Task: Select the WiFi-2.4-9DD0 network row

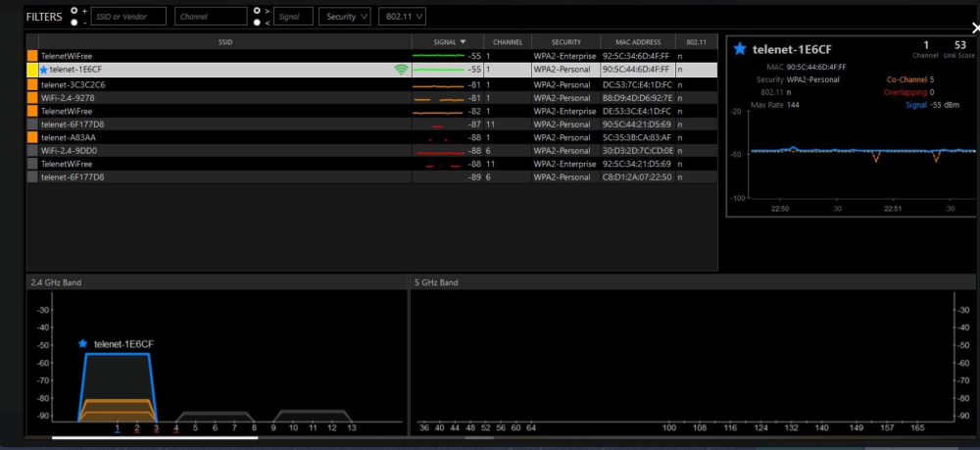Action: 371,151
